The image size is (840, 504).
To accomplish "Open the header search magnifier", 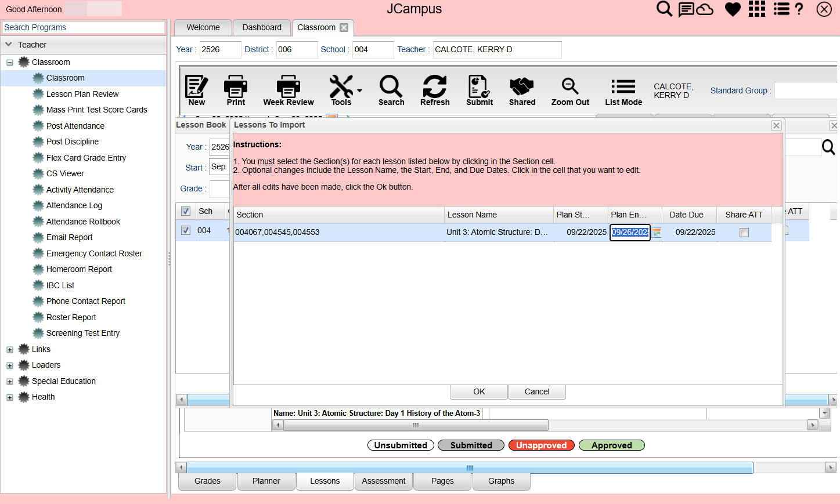I will point(664,9).
